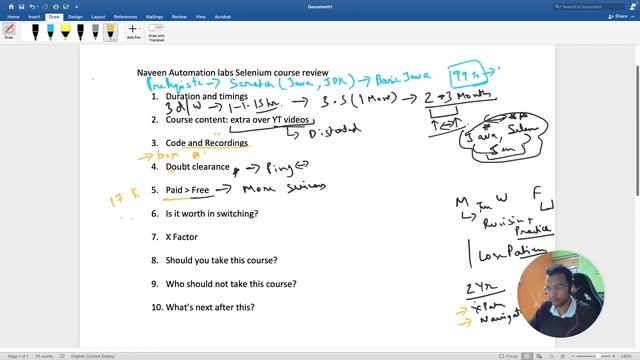The image size is (640, 360).
Task: Click the presenter webcam thumbnail
Action: click(560, 294)
